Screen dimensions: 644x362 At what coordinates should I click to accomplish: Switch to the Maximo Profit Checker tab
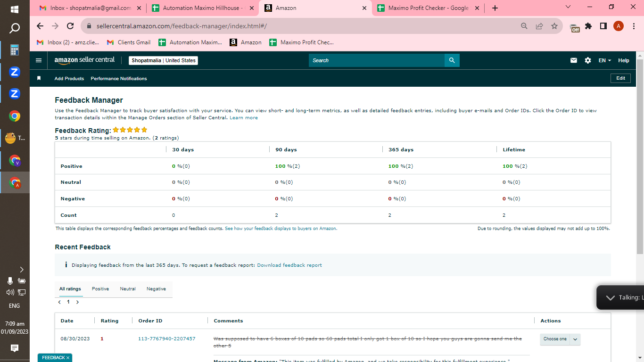coord(428,8)
